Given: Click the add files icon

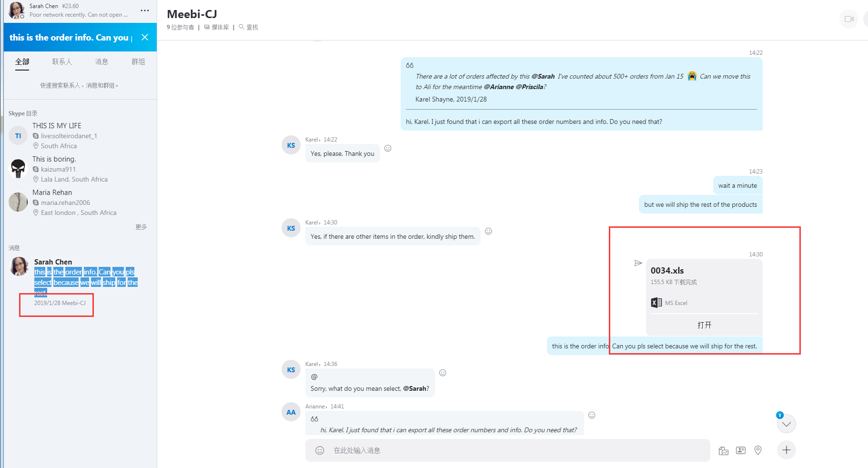Looking at the screenshot, I should [x=723, y=450].
